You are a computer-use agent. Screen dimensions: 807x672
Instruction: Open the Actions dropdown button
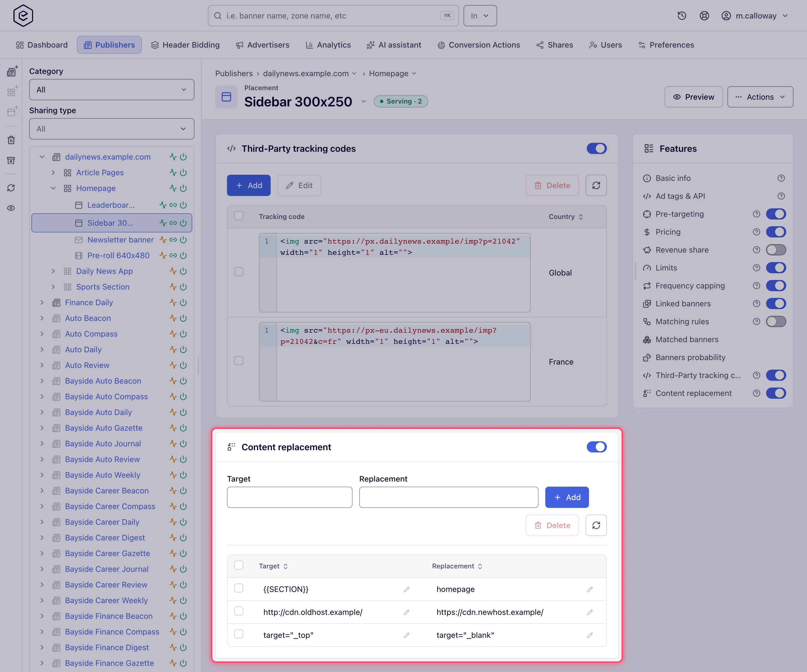[760, 97]
